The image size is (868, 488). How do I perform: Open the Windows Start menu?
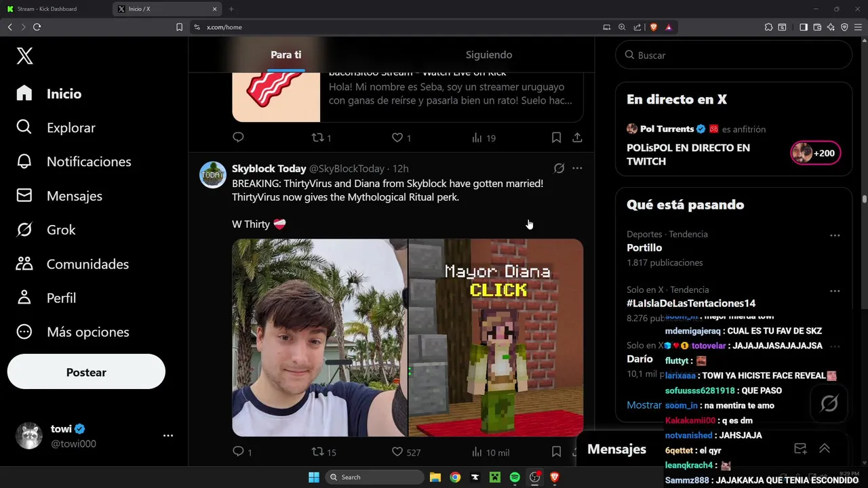click(x=313, y=477)
